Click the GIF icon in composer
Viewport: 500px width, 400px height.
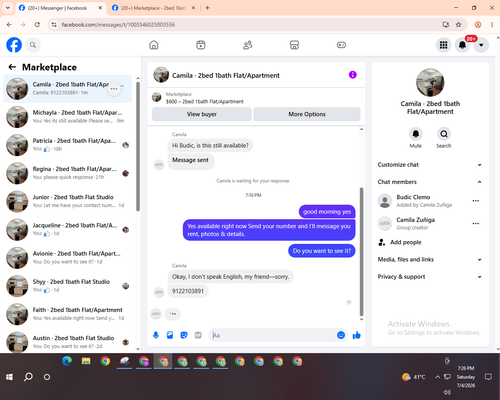(198, 335)
